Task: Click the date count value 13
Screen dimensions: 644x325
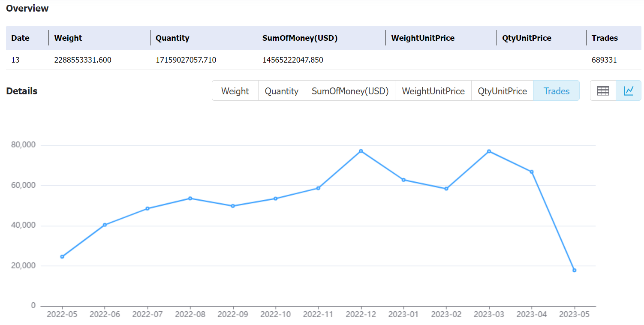Action: point(15,60)
